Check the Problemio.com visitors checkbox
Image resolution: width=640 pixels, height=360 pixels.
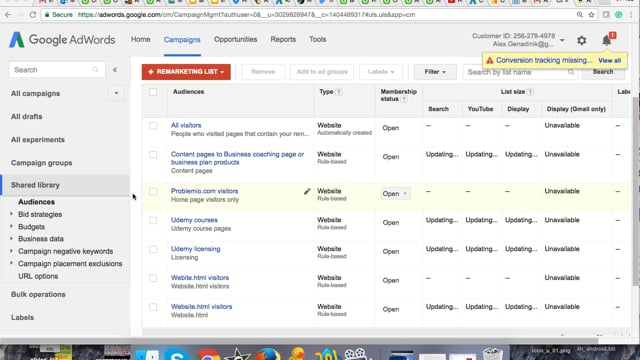(153, 191)
